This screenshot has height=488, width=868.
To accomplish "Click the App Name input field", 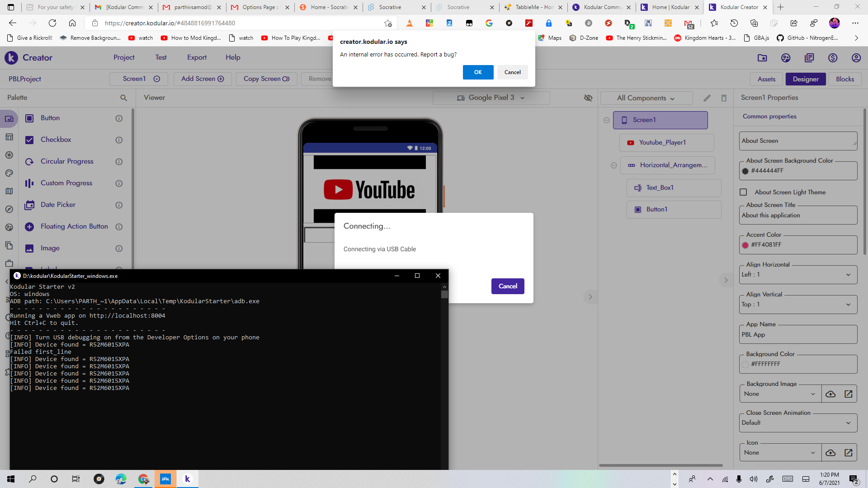I will tap(798, 335).
